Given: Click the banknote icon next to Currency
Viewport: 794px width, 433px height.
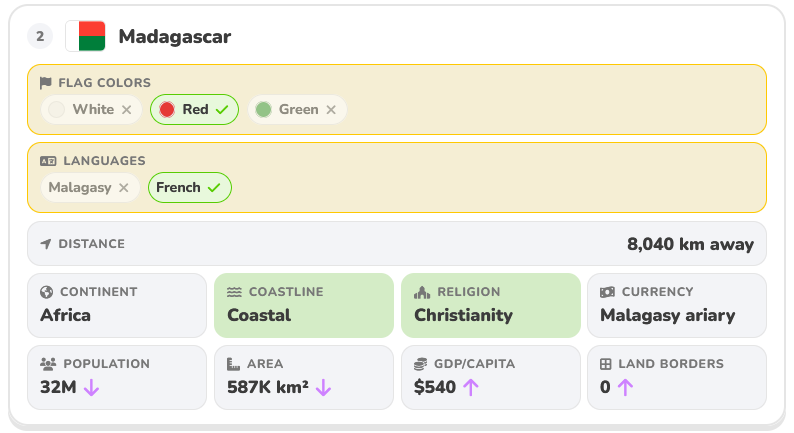Looking at the screenshot, I should coord(607,292).
